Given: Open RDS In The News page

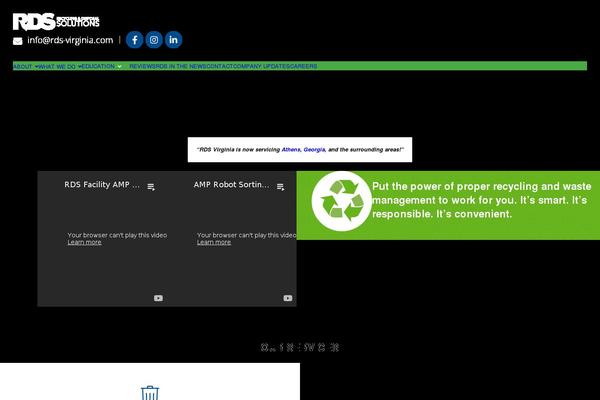Looking at the screenshot, I should point(180,66).
